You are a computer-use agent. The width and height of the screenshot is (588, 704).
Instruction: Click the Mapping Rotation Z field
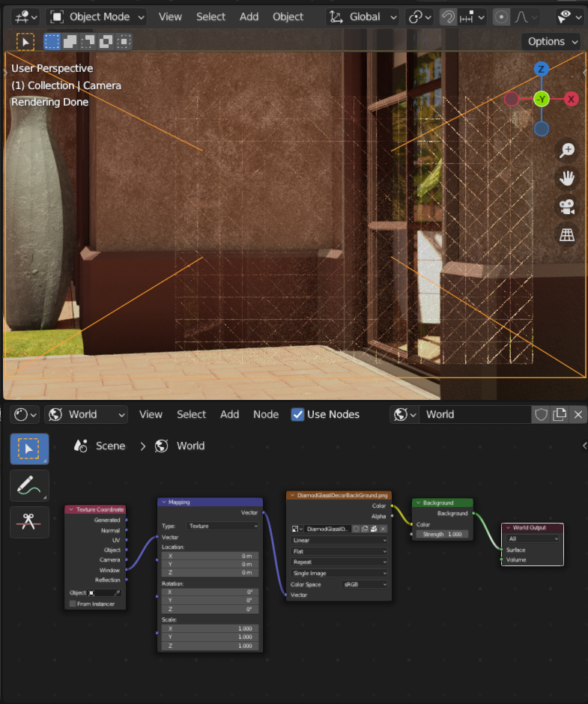(x=210, y=610)
